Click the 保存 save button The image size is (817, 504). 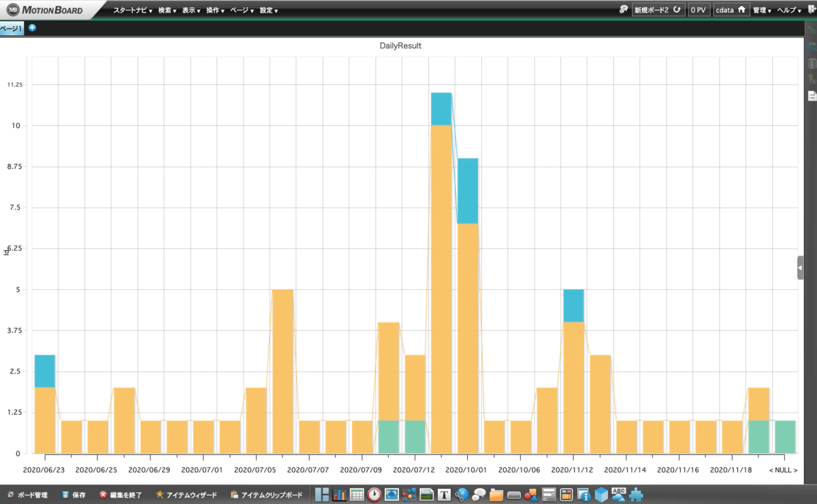[74, 495]
